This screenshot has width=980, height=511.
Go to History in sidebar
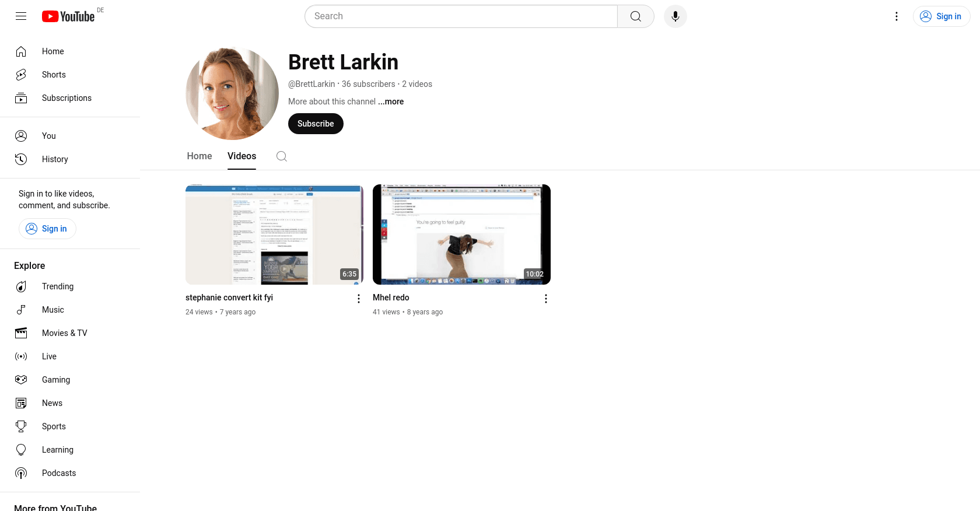pos(55,159)
